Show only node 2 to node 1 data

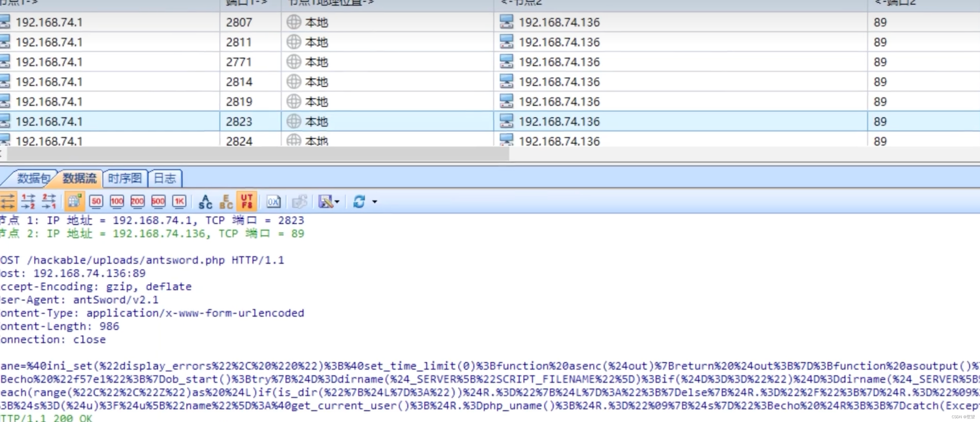click(x=49, y=201)
